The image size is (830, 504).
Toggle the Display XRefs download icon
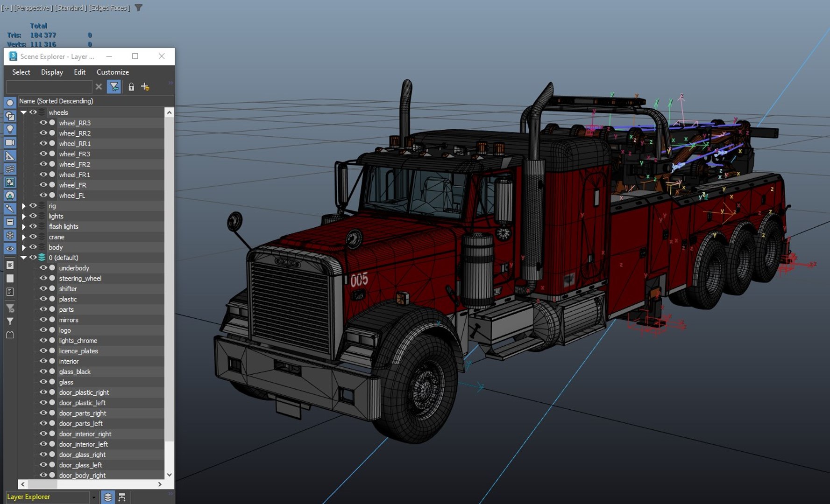(x=10, y=196)
